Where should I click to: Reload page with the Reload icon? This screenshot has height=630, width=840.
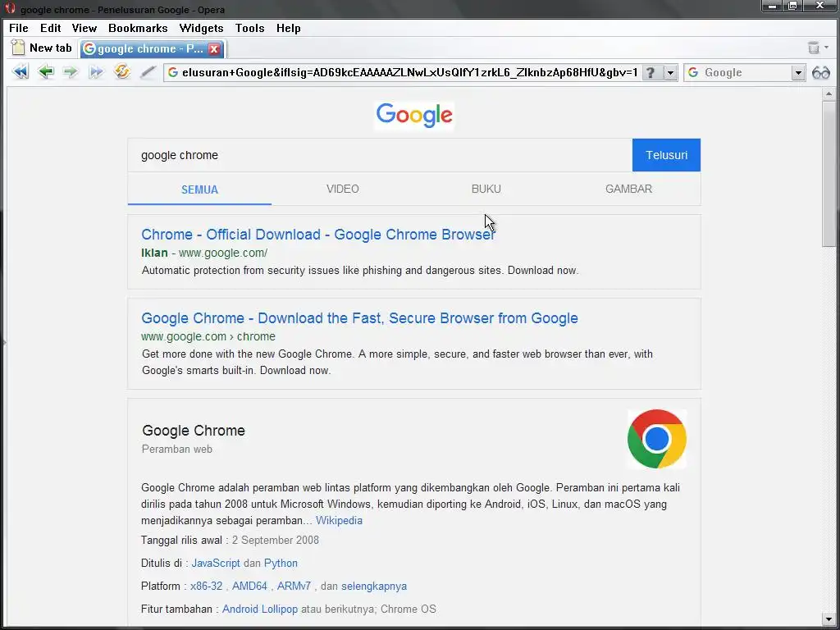pos(122,72)
